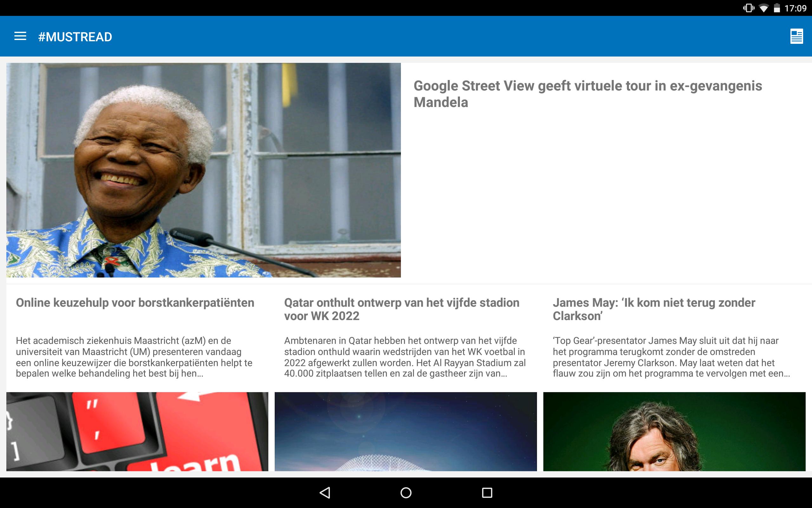The width and height of the screenshot is (812, 508).
Task: Tap the newspaper layout view icon
Action: [796, 37]
